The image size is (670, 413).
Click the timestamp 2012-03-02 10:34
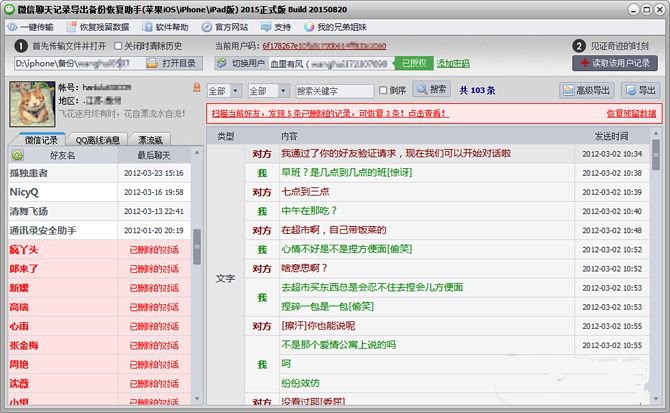(x=612, y=154)
